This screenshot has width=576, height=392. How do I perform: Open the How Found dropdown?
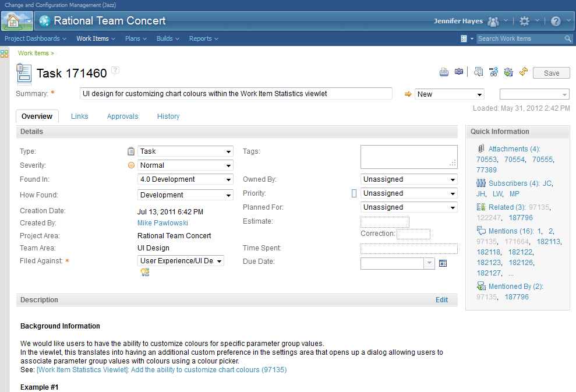tap(186, 195)
